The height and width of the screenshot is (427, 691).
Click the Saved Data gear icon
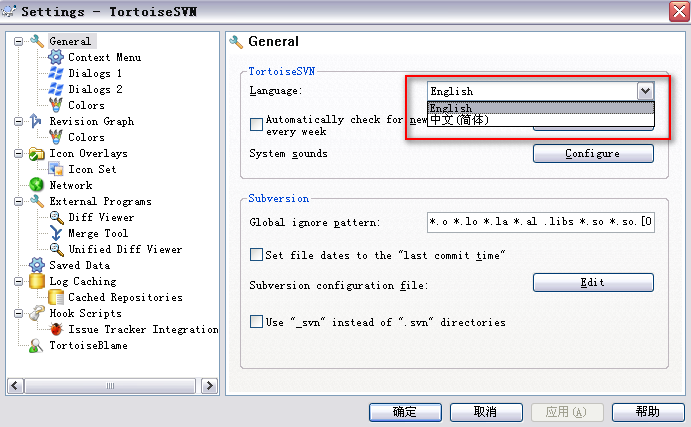tap(37, 265)
